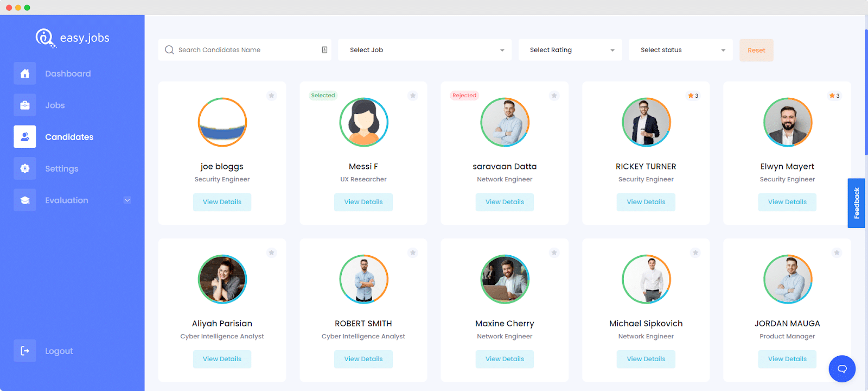Open the Select status dropdown

pyautogui.click(x=681, y=50)
